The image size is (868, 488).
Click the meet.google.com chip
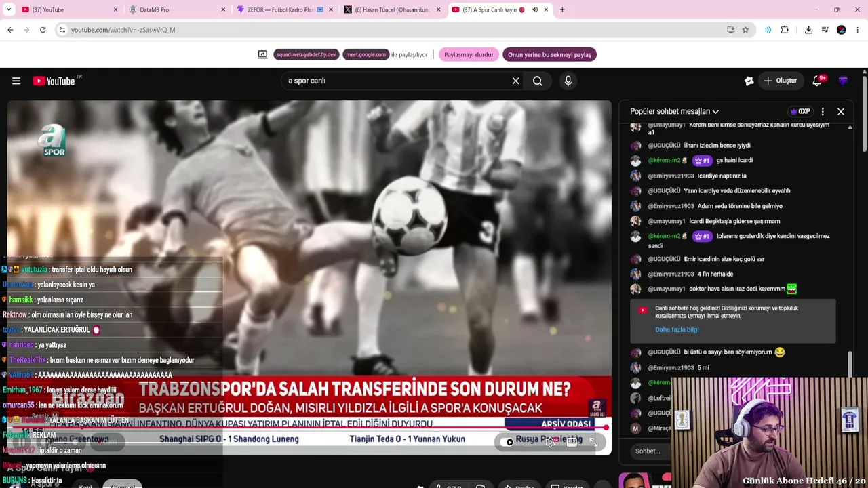(x=366, y=54)
